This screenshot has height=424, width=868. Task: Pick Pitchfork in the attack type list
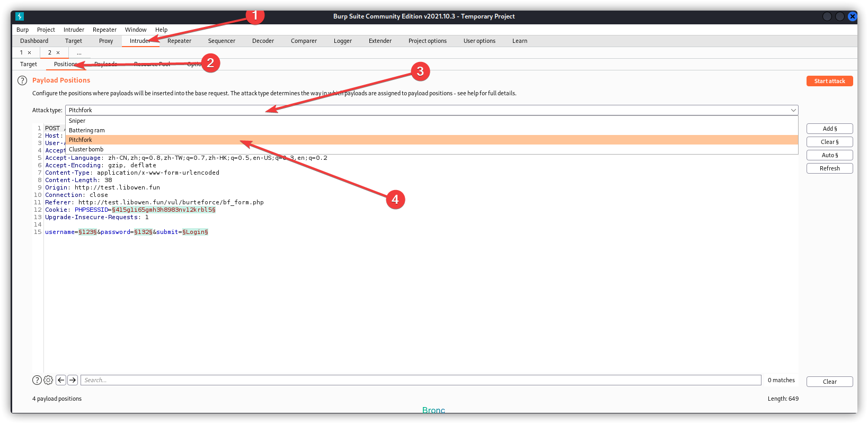(432, 140)
